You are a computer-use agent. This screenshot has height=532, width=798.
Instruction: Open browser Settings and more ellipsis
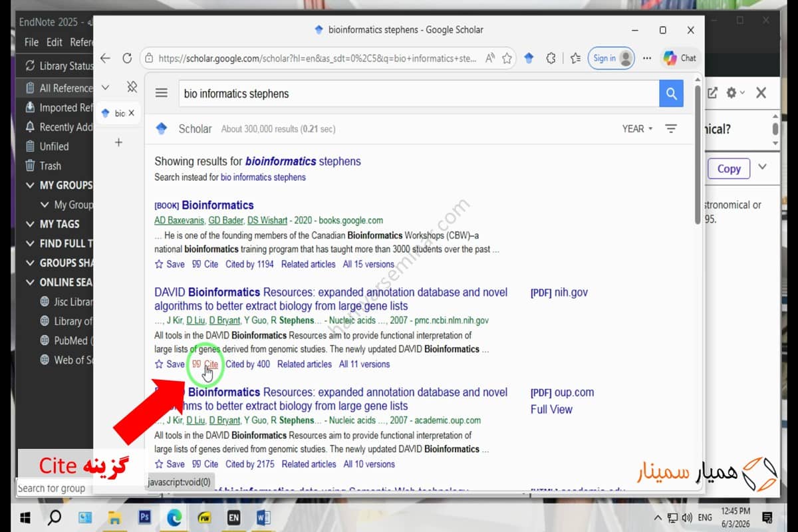pos(647,59)
